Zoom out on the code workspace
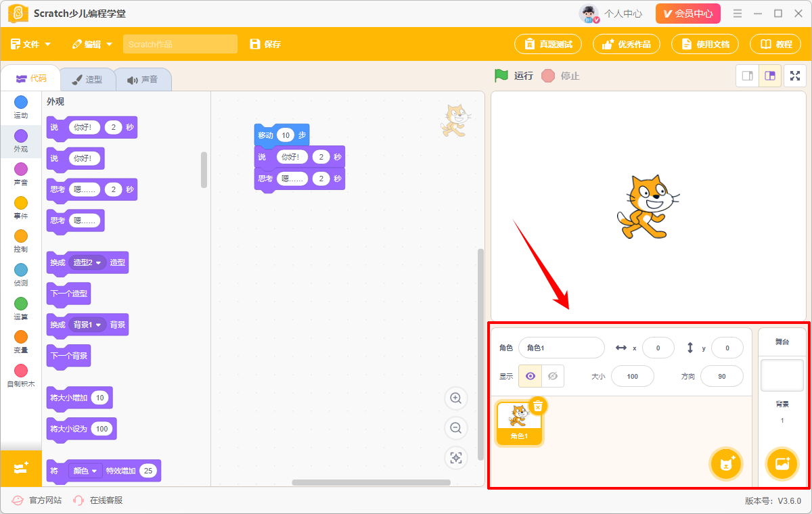This screenshot has height=514, width=812. tap(456, 428)
